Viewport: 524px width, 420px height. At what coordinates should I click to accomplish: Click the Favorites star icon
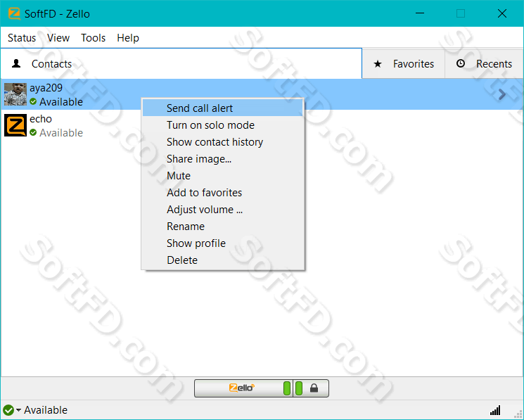click(378, 64)
